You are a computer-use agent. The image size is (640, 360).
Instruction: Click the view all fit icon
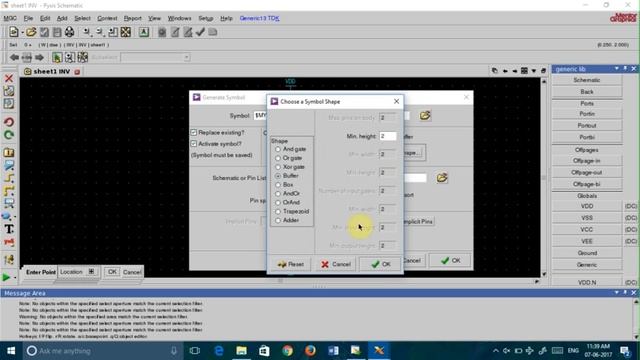(x=126, y=32)
